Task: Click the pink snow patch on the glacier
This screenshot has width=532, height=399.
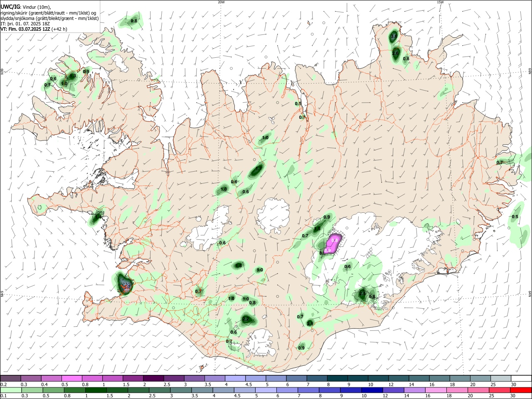Action: 333,244
